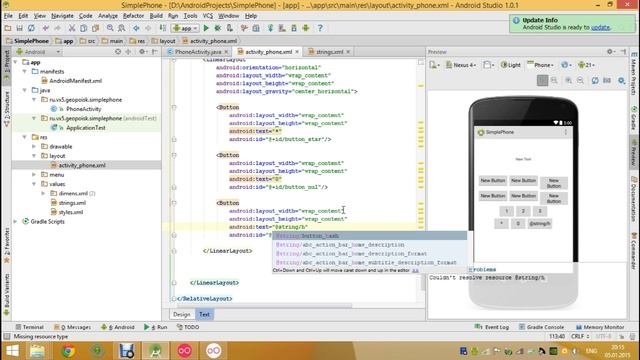Click the Open folder toolbar icon
640x360 pixels.
click(8, 28)
